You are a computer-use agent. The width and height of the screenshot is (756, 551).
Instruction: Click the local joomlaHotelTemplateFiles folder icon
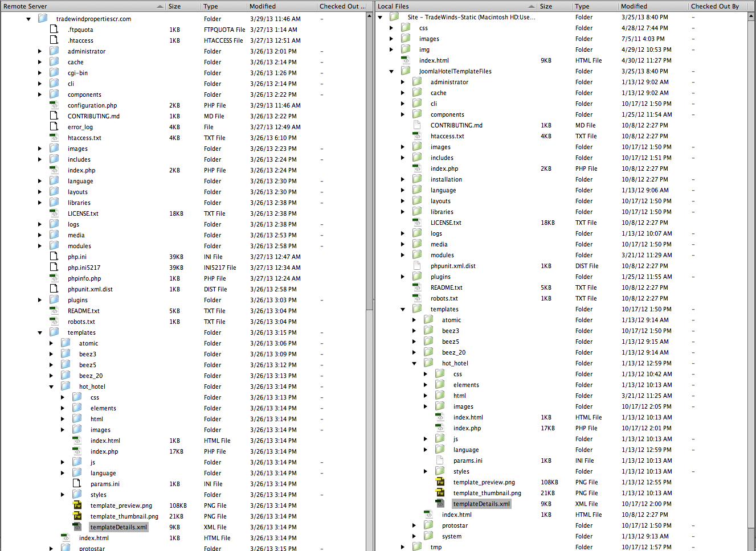click(406, 71)
